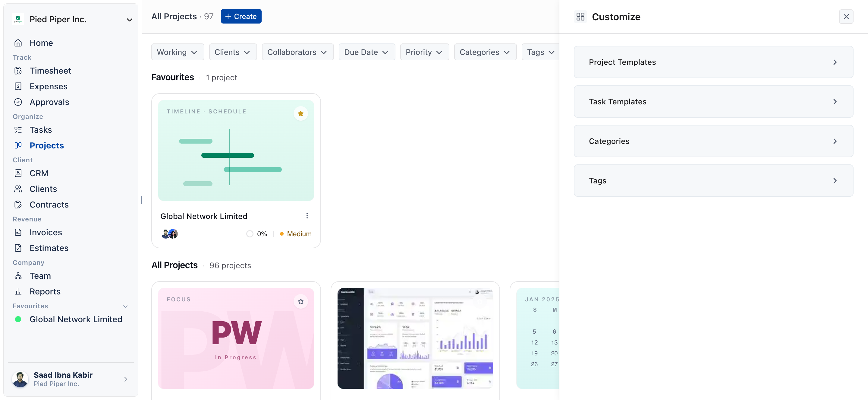Viewport: 868px width, 400px height.
Task: Click the Medium priority indicator
Action: click(x=295, y=234)
